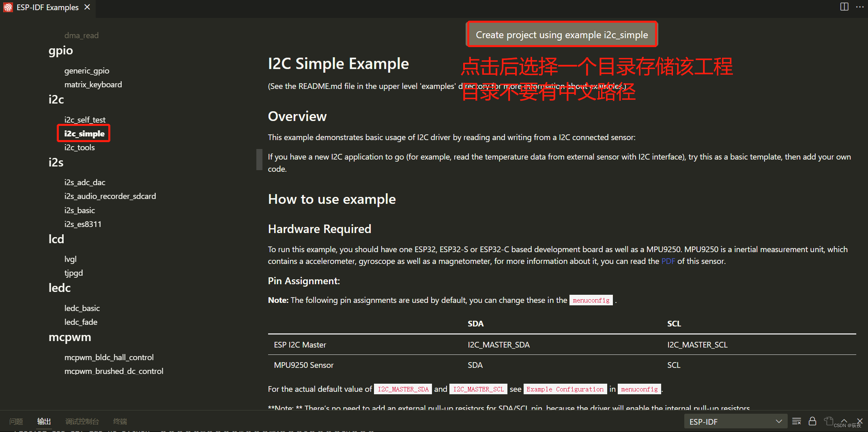Select the i2s_adc_dac example
This screenshot has height=432, width=868.
click(84, 182)
